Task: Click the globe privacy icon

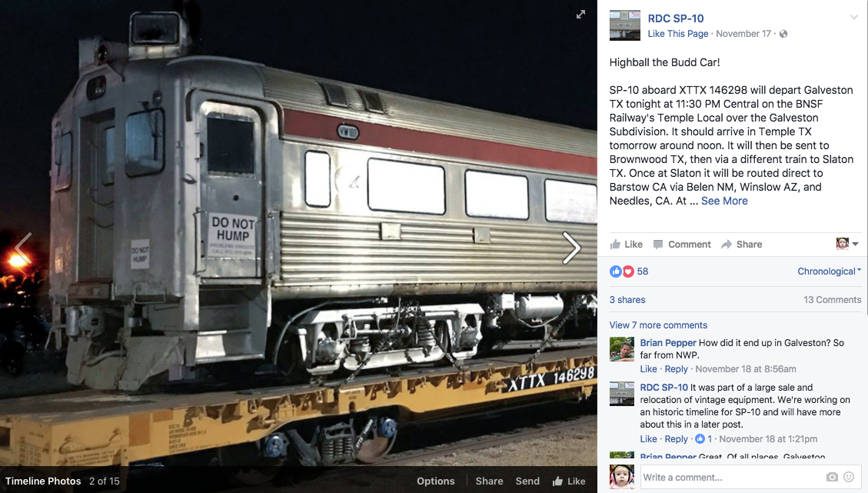Action: tap(783, 34)
